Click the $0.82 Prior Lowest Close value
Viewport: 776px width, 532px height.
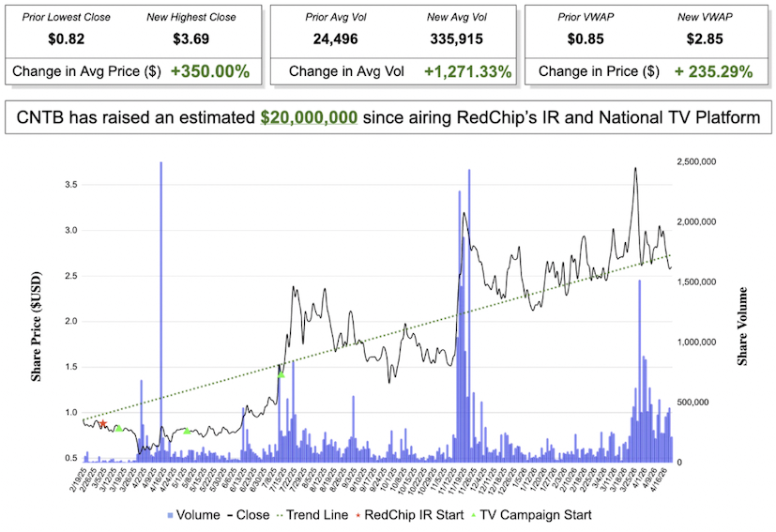(67, 39)
